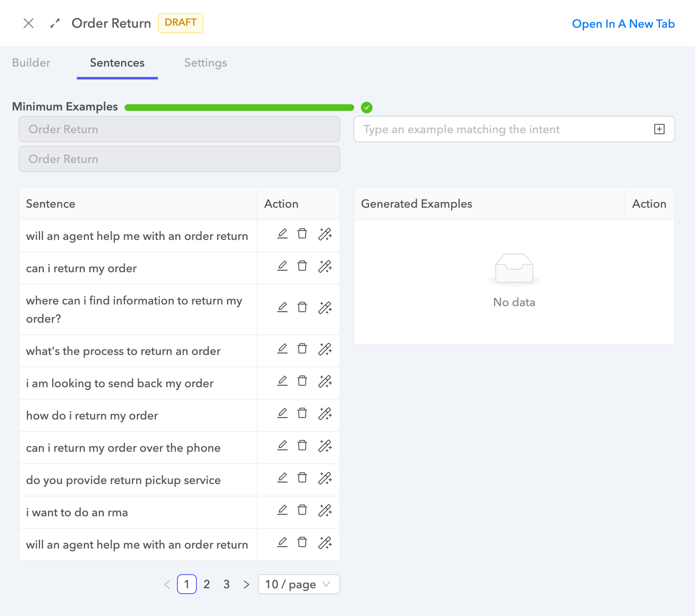The height and width of the screenshot is (616, 695).
Task: Click magic wand for 'i am looking to send back my order'
Action: (325, 381)
